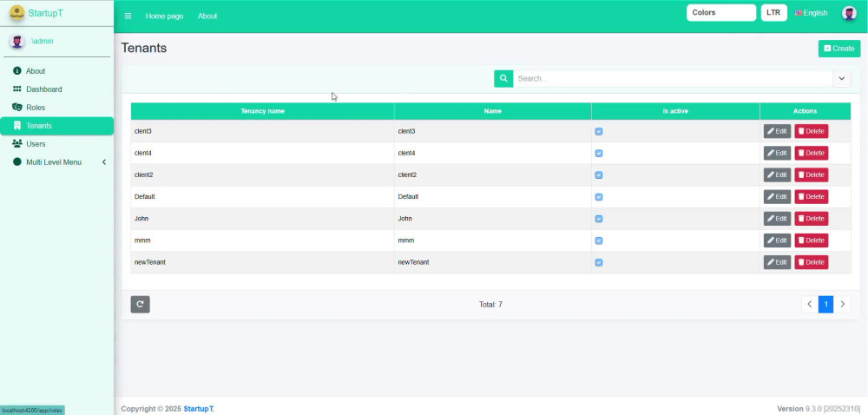This screenshot has height=415, width=868.
Task: Open the user avatar in top bar
Action: (x=849, y=13)
